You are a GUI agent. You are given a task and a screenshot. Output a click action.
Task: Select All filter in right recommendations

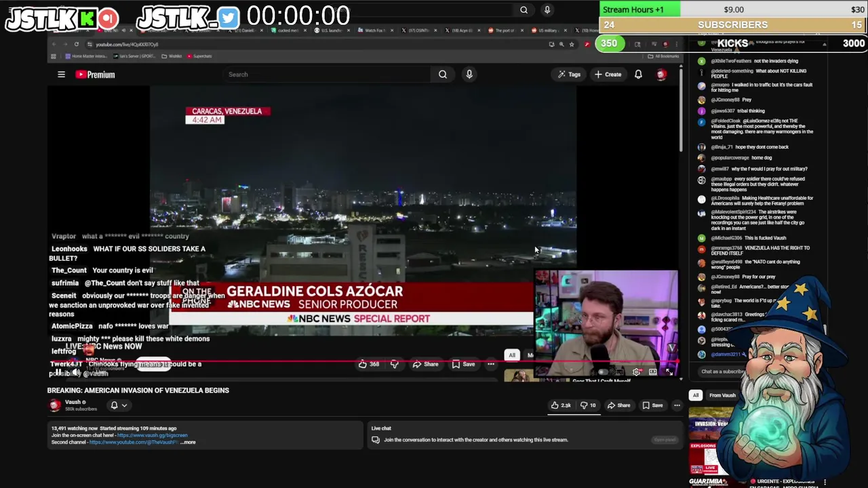695,395
